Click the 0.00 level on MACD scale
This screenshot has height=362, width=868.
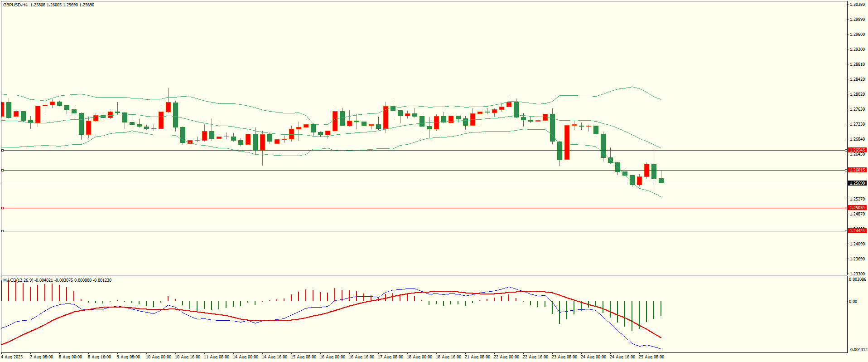[x=853, y=302]
